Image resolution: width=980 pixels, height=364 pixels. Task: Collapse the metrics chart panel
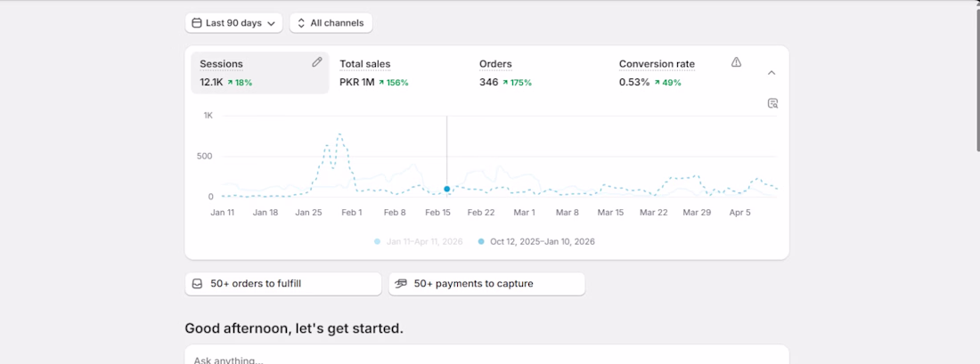pos(772,73)
